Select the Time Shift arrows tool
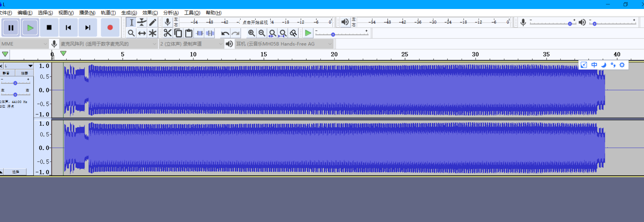 (x=142, y=33)
